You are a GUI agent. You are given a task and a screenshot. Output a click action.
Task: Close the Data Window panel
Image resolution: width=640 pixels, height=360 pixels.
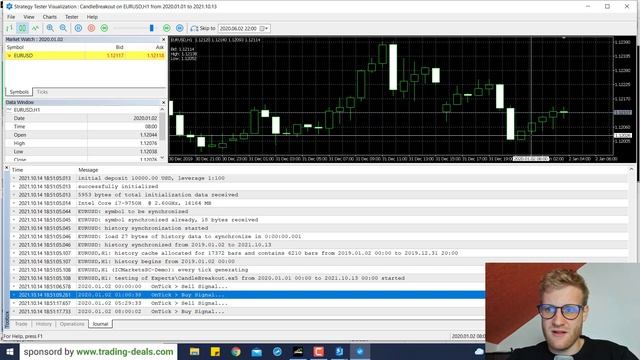tap(164, 102)
